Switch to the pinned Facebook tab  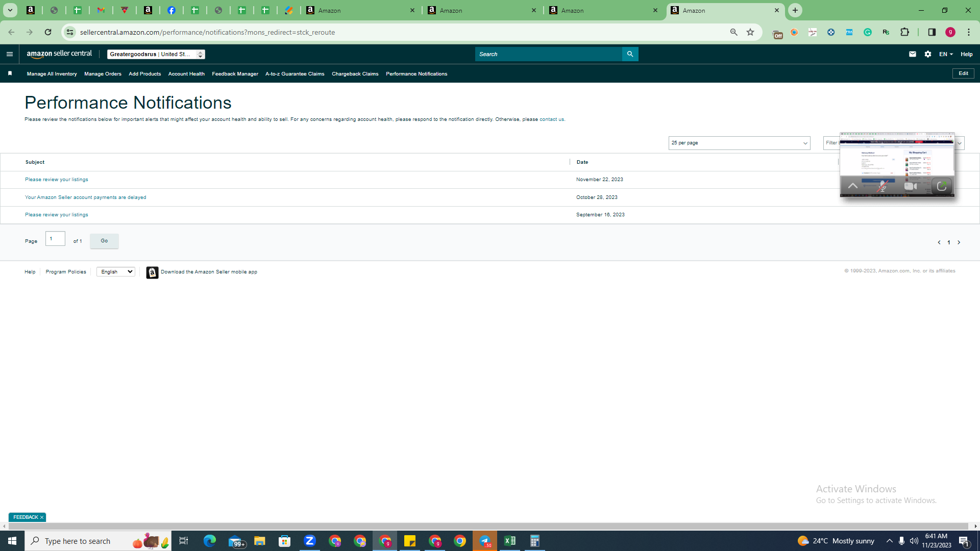pyautogui.click(x=171, y=10)
